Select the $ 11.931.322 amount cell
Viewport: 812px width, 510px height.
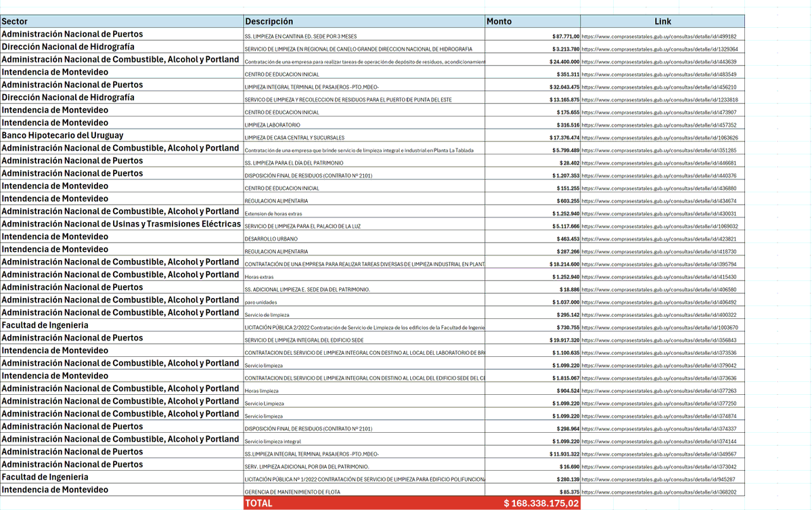[533, 452]
